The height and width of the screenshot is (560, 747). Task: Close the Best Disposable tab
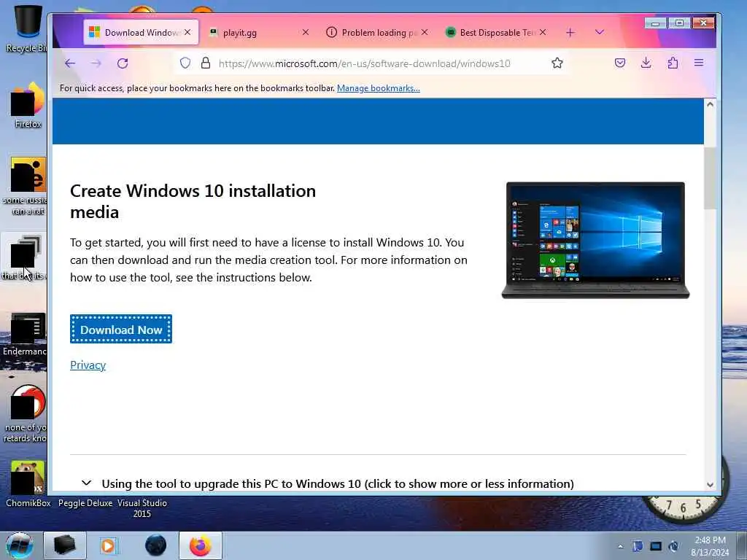543,32
